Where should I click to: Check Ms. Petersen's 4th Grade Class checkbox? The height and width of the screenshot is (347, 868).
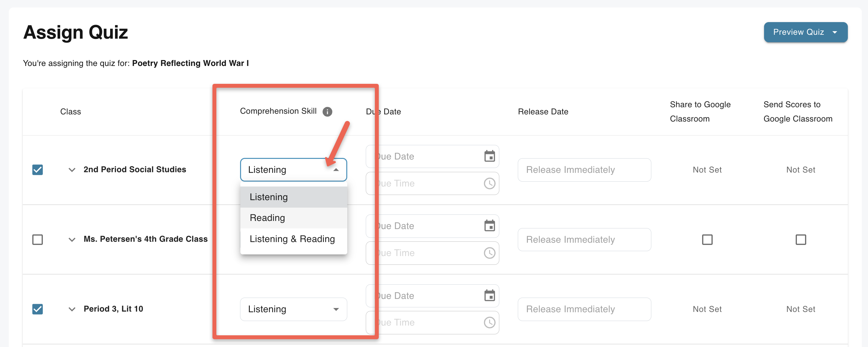click(37, 239)
